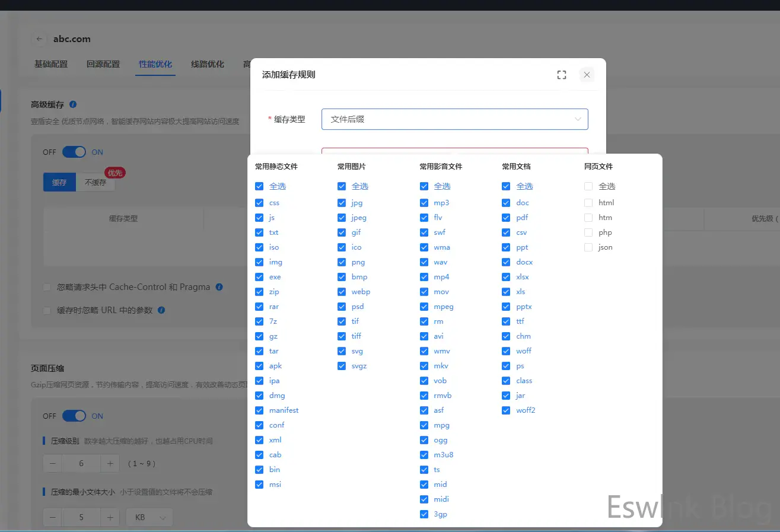Click info icon next to 高级缓存
Screen dimensions: 780x532
73,104
